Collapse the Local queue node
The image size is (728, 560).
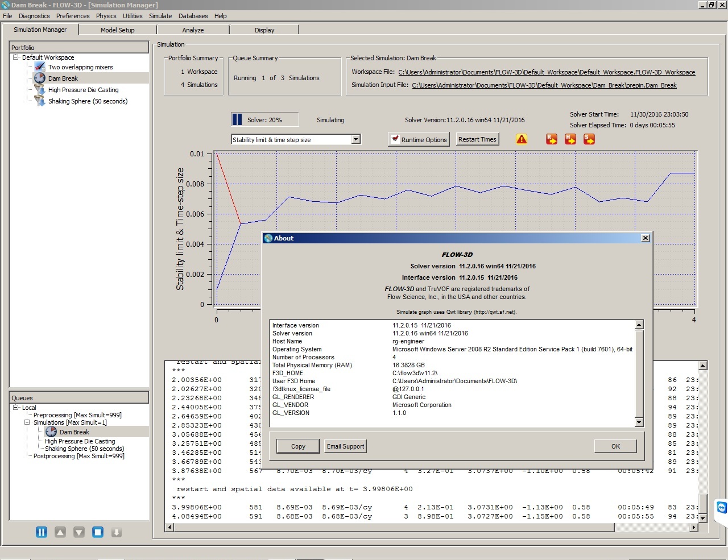click(16, 408)
